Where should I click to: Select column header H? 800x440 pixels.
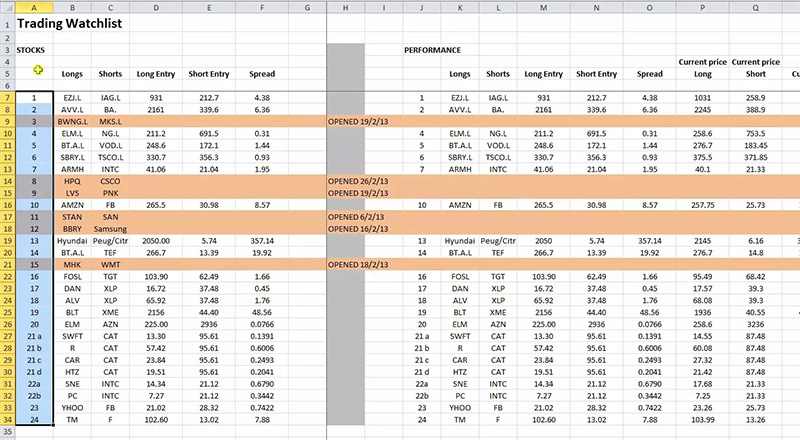click(x=345, y=8)
